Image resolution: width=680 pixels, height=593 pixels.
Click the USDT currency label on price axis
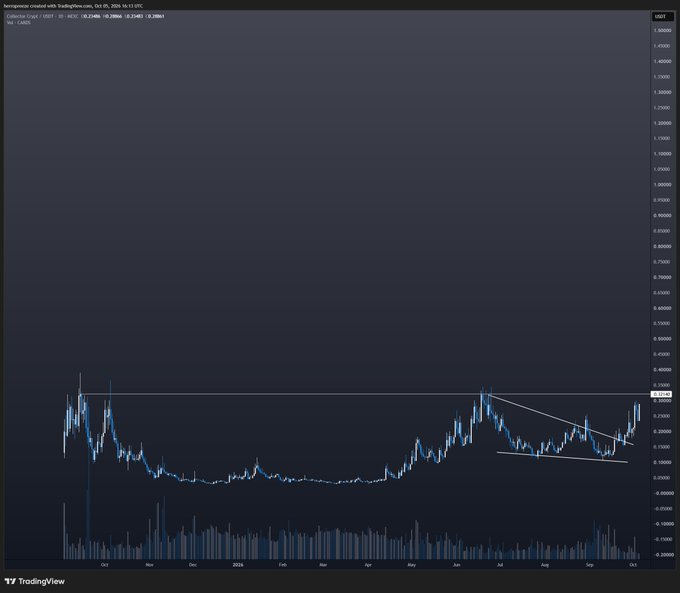click(x=662, y=16)
